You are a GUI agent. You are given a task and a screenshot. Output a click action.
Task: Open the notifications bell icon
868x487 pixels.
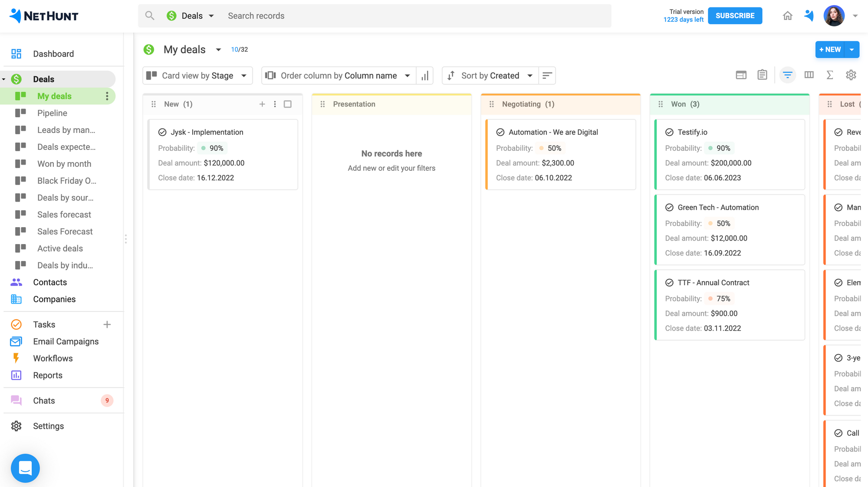pyautogui.click(x=809, y=16)
